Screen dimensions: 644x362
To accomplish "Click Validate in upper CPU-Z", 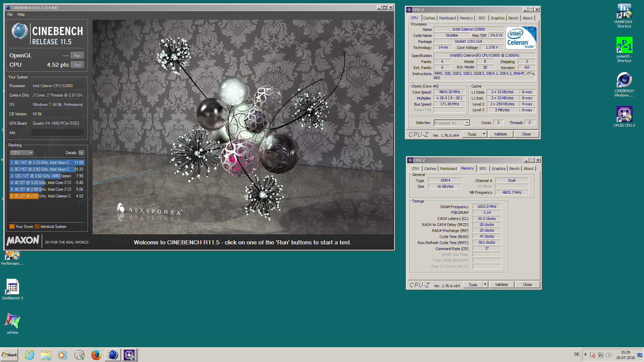I will (500, 134).
